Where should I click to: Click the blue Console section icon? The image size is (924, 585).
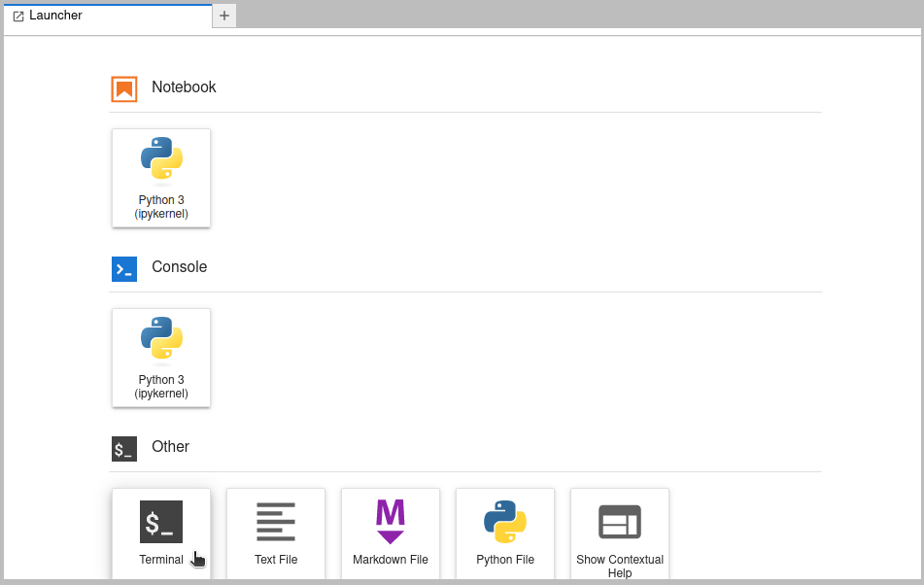(124, 269)
